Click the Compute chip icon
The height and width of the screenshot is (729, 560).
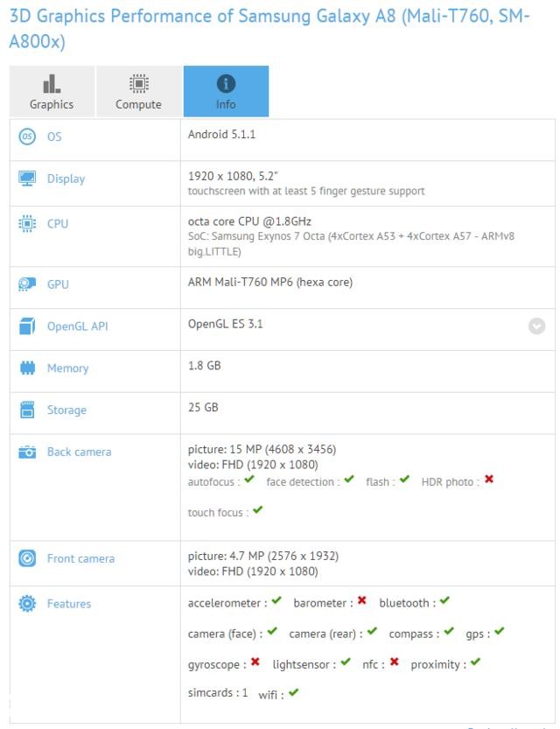point(138,84)
